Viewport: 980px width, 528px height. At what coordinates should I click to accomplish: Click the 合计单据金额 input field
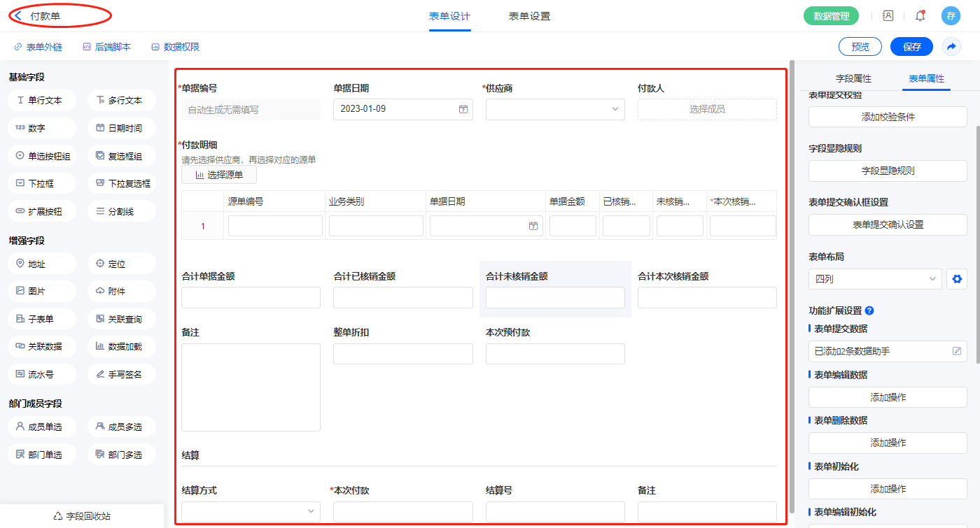[251, 298]
